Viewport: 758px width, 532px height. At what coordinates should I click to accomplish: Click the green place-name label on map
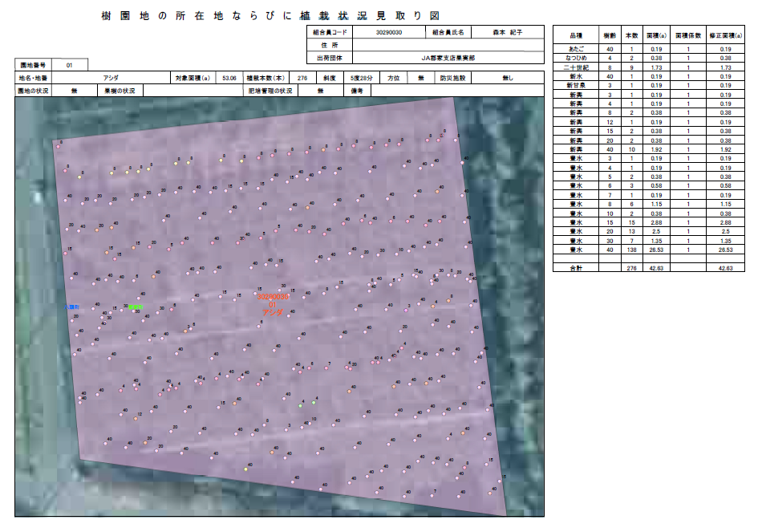click(135, 307)
